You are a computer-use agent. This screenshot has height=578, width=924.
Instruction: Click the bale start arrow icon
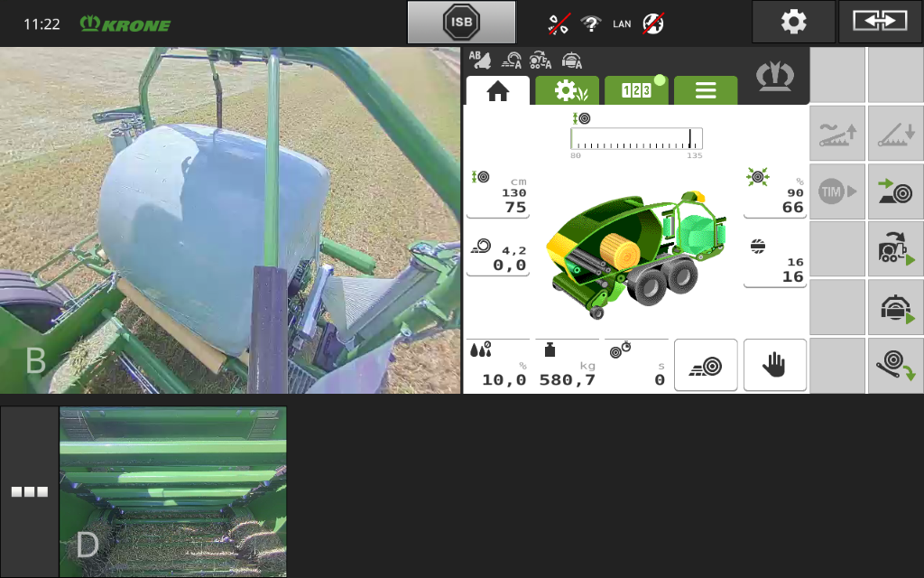tap(894, 191)
